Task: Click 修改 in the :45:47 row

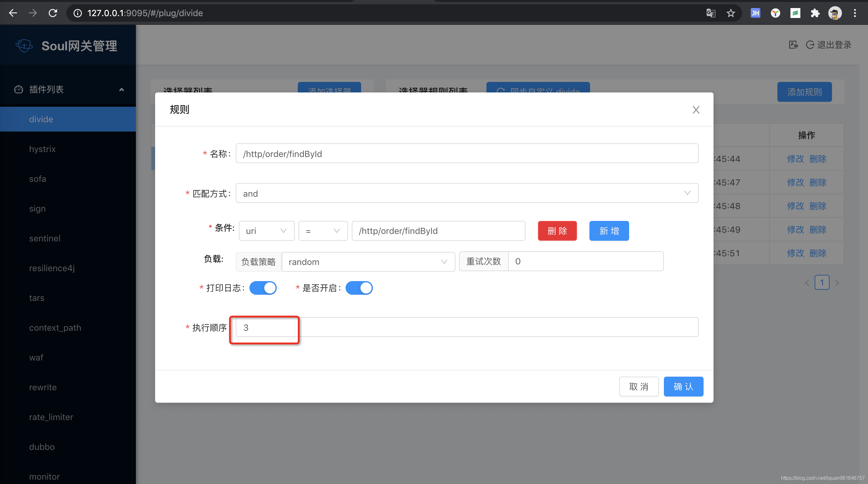Action: [x=795, y=182]
